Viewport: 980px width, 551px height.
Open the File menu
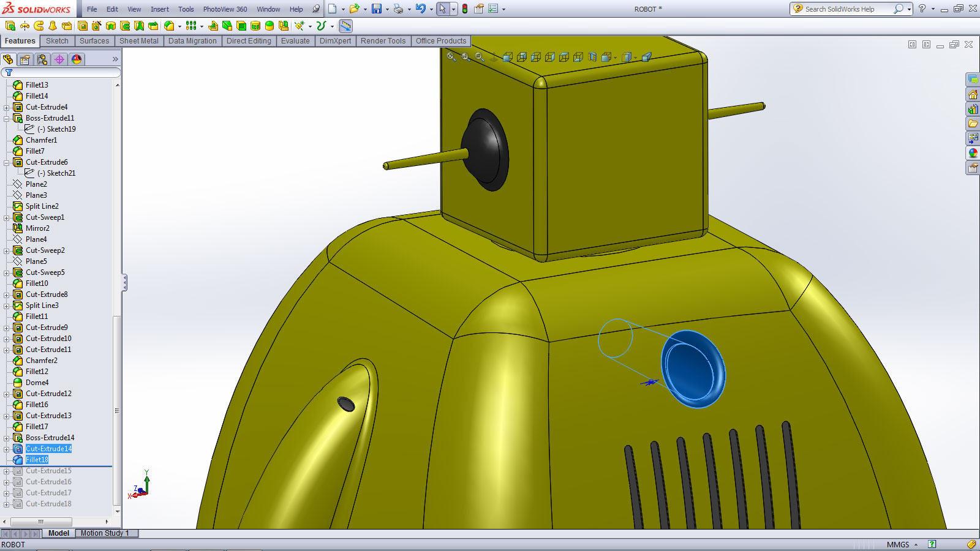92,9
